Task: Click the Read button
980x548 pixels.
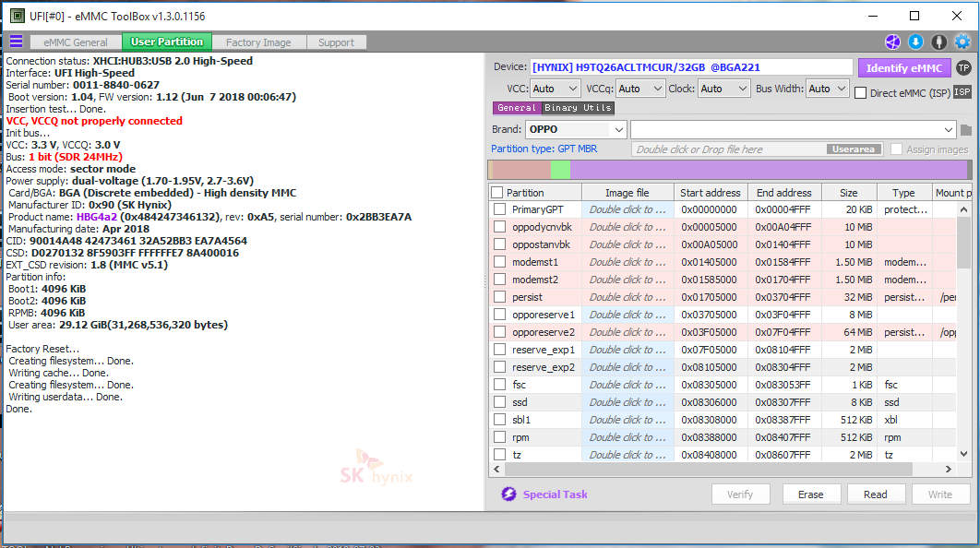Action: [876, 494]
